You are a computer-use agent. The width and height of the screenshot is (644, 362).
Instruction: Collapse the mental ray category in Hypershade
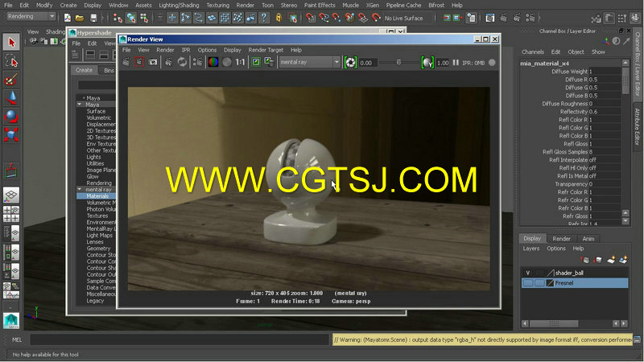(79, 190)
